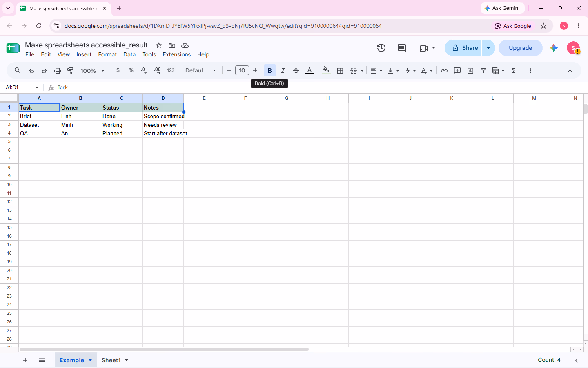Redo the last action

coord(45,71)
